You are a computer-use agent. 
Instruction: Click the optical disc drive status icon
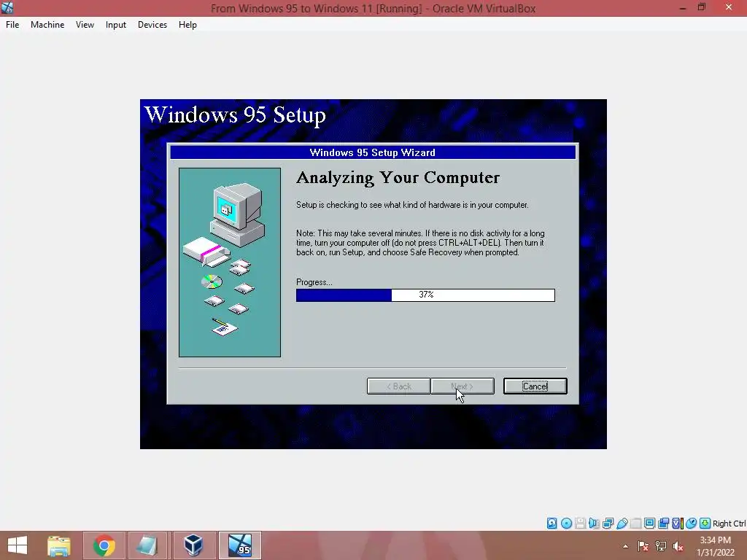tap(566, 524)
